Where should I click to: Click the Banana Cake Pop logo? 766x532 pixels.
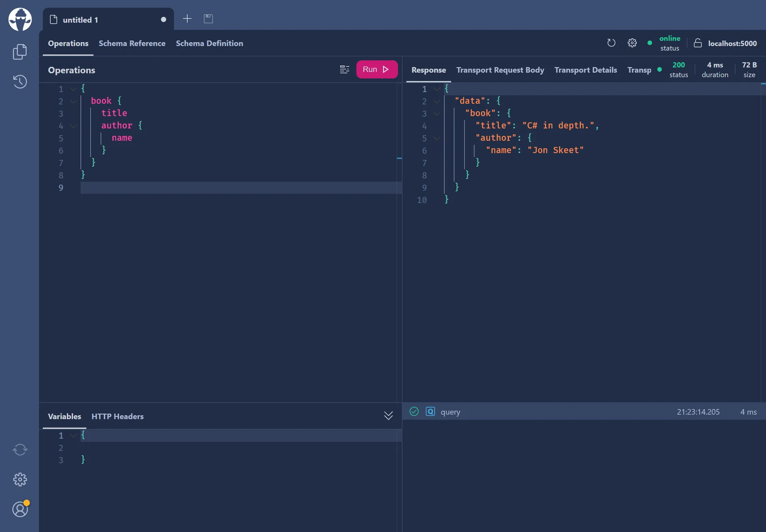click(20, 19)
